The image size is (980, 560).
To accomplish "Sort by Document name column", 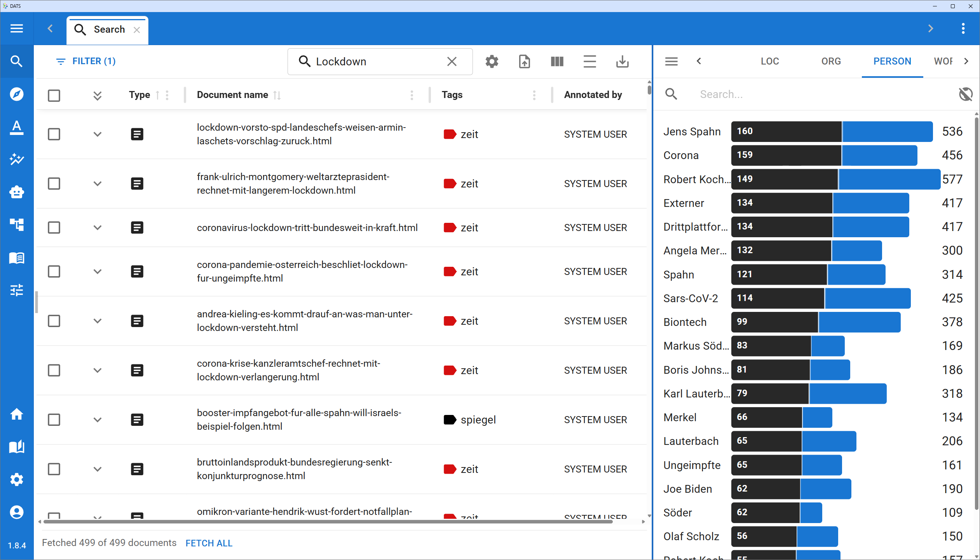I will point(277,95).
